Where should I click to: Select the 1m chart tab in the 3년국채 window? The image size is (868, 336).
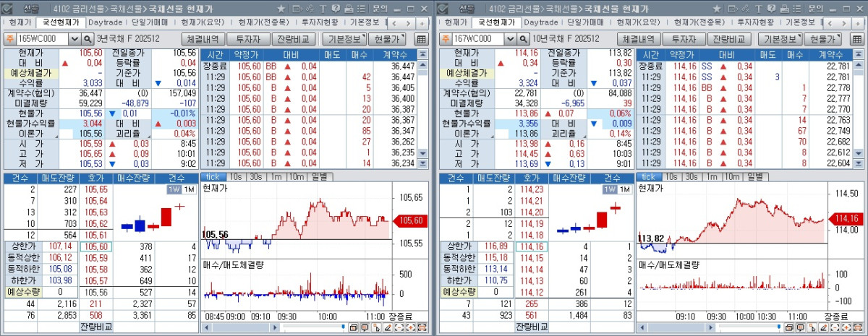tap(275, 177)
